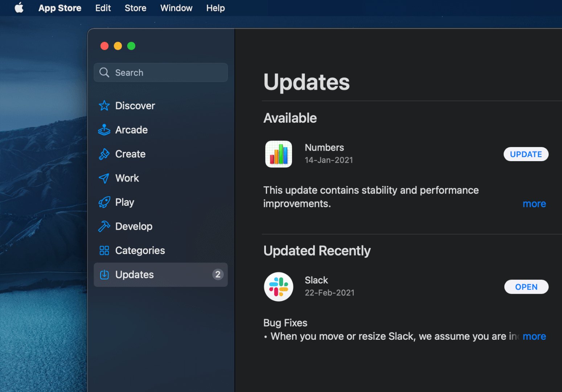562x392 pixels.
Task: Close the App Store window
Action: [104, 46]
